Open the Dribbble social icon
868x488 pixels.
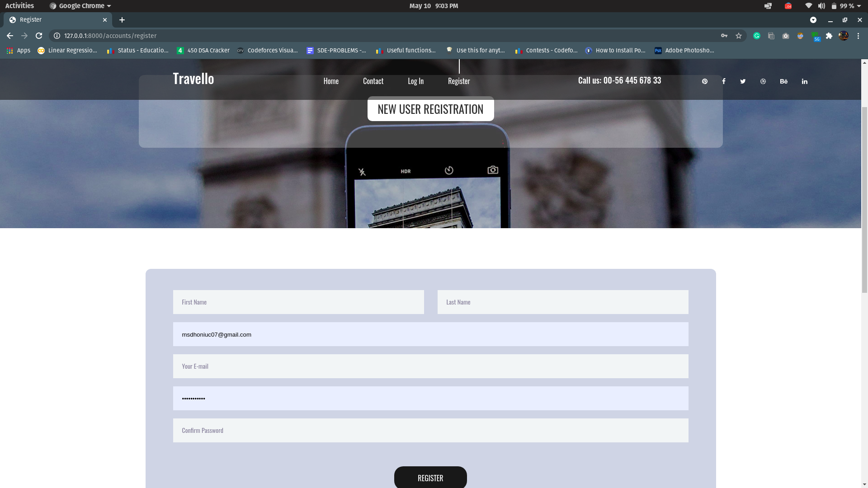[763, 81]
